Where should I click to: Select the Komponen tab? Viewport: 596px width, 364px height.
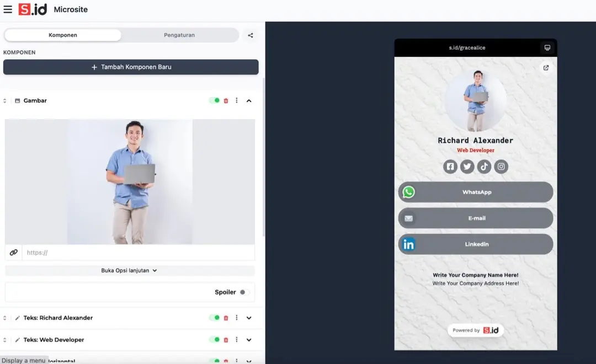(62, 35)
